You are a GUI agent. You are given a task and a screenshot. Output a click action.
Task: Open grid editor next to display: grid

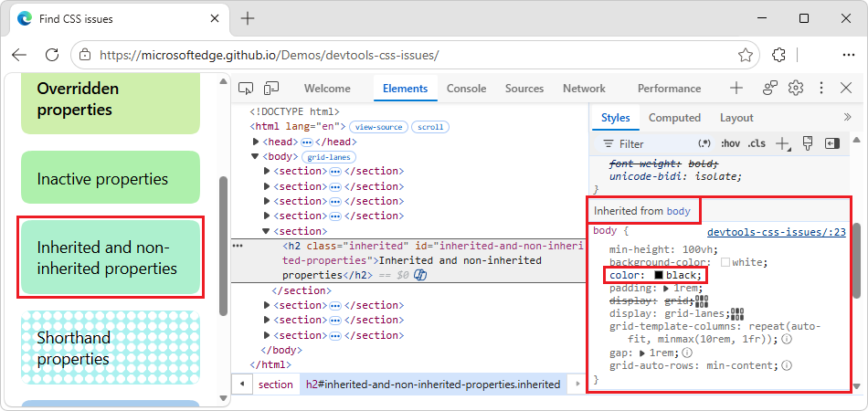702,300
